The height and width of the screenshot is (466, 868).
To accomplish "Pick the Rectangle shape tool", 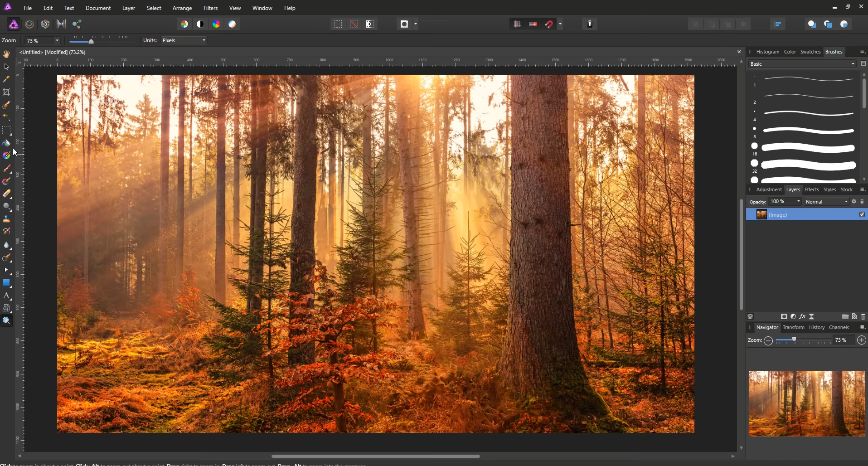I will click(x=6, y=283).
